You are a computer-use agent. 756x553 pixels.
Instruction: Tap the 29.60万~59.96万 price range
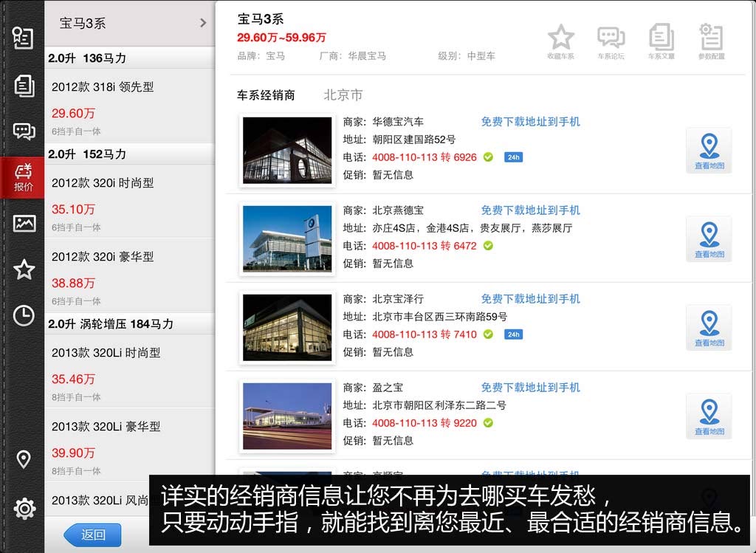[281, 38]
